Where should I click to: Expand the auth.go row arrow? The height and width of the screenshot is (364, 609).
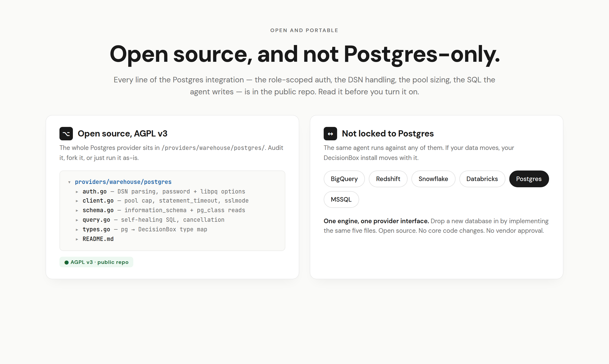77,192
